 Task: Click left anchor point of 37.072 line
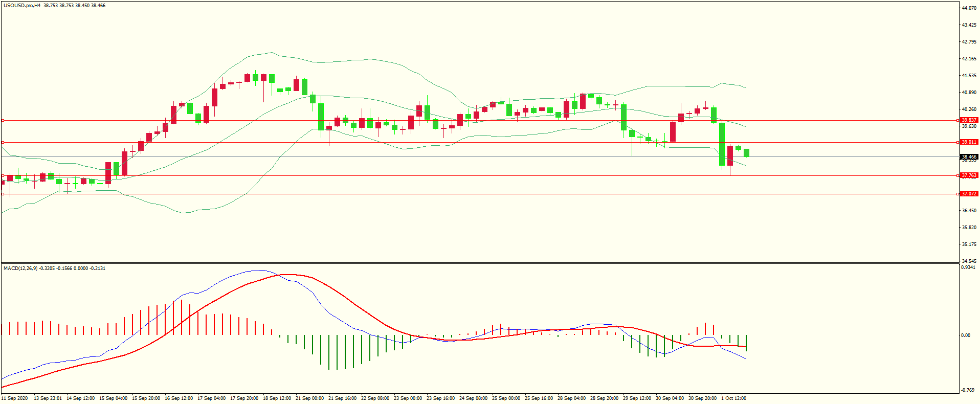pyautogui.click(x=3, y=194)
